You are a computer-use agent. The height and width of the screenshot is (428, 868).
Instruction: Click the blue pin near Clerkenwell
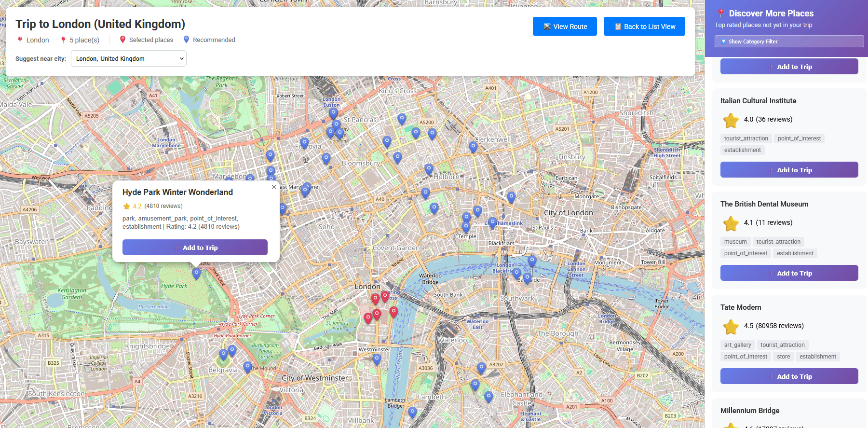tap(473, 147)
